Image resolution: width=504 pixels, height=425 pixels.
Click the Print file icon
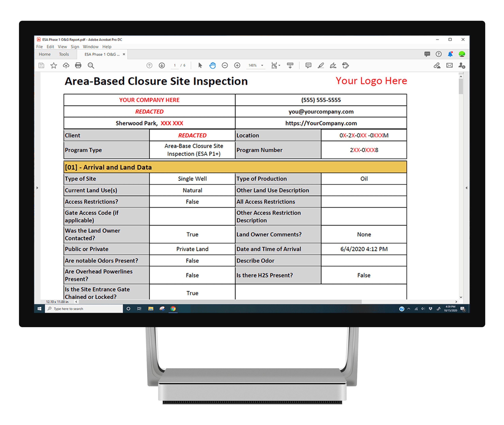(78, 65)
